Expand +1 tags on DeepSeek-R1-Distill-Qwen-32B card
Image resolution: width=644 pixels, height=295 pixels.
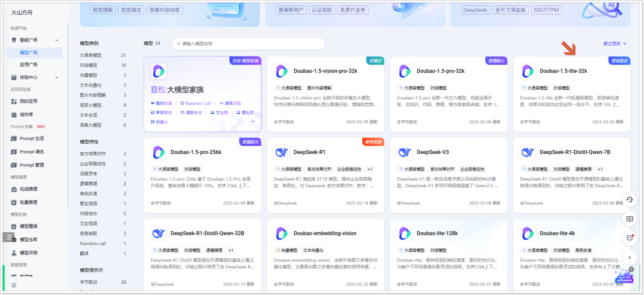click(x=230, y=250)
